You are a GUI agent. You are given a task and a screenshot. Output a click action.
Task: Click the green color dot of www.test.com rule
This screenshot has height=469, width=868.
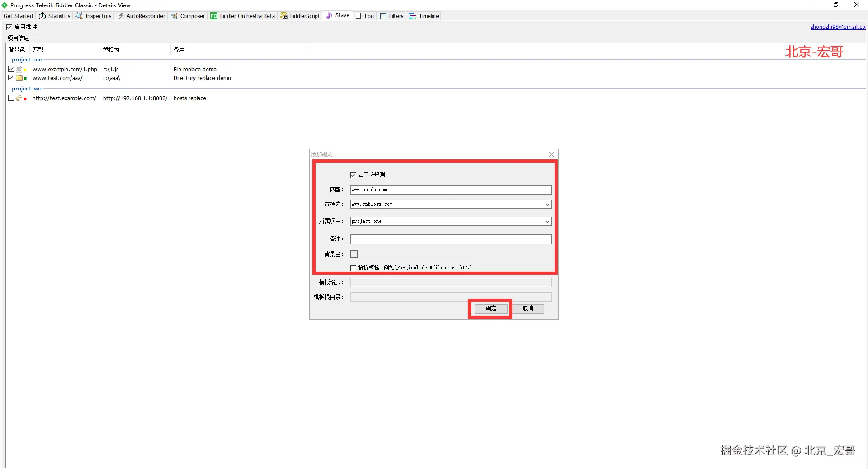coord(25,79)
